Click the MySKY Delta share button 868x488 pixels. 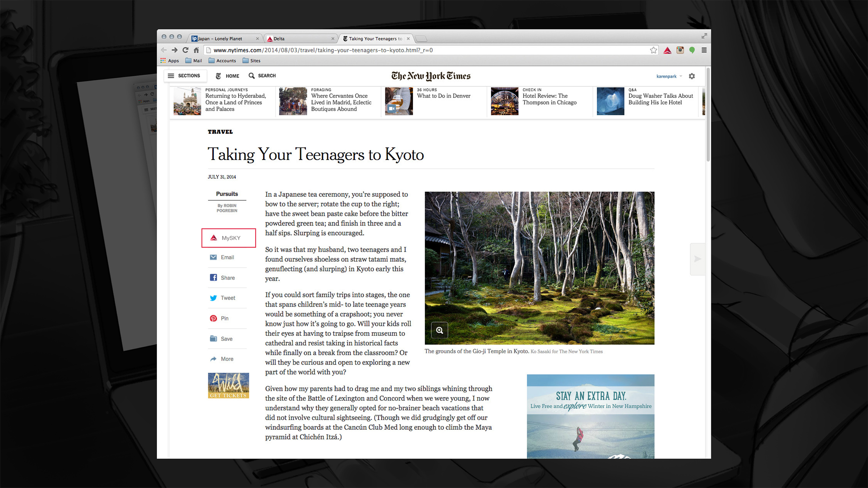tap(228, 238)
